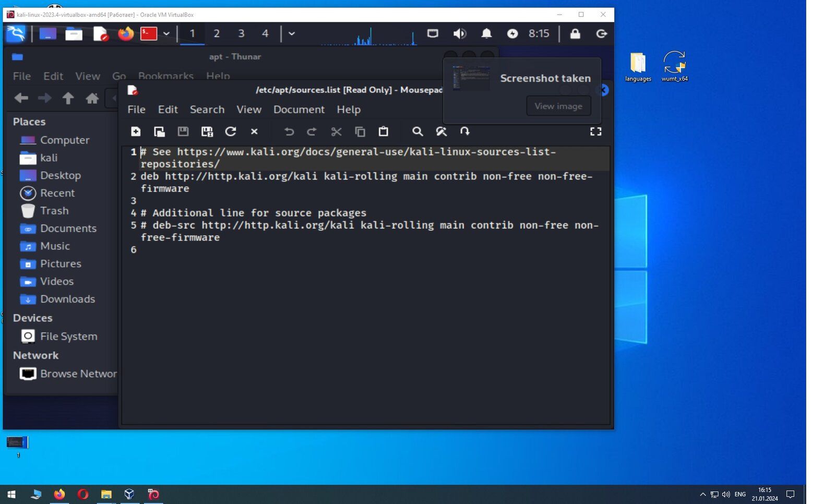This screenshot has width=835, height=504.
Task: Toggle fullscreen mode in Mousepad
Action: [595, 131]
